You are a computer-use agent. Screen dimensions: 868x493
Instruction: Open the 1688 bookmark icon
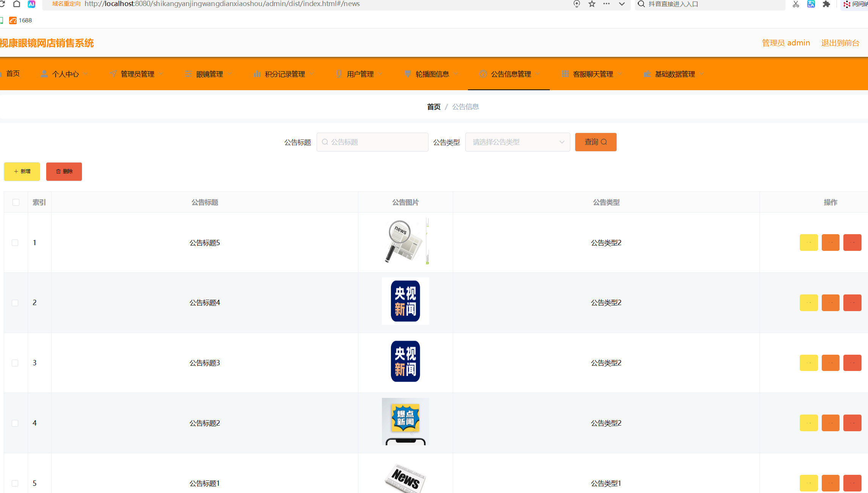(x=13, y=20)
